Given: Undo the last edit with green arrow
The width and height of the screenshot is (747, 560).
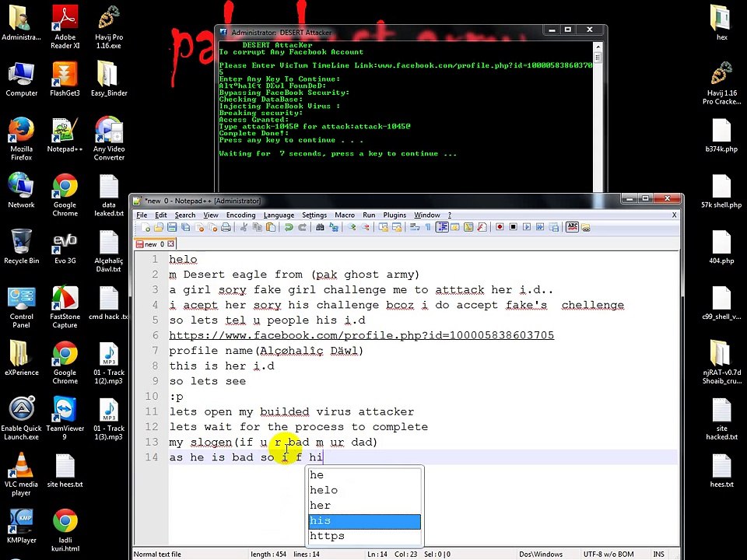Looking at the screenshot, I should pos(289,228).
